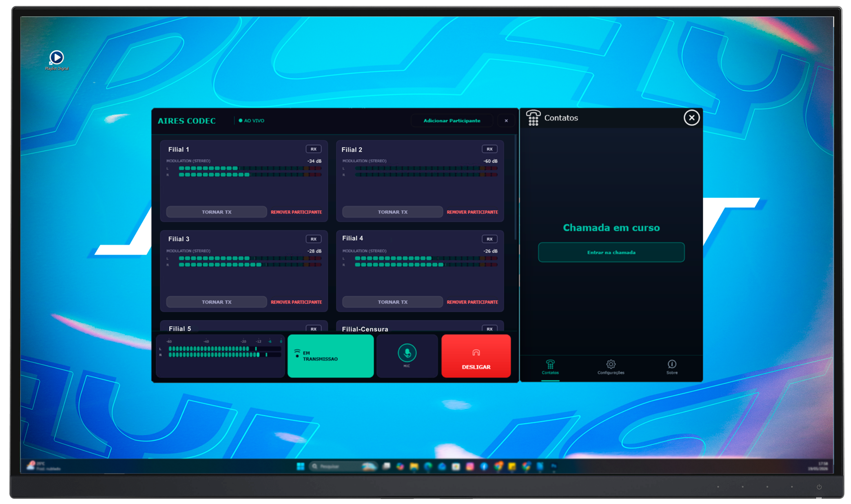The width and height of the screenshot is (851, 504).
Task: Open Photoshop from the taskbar
Action: (554, 467)
